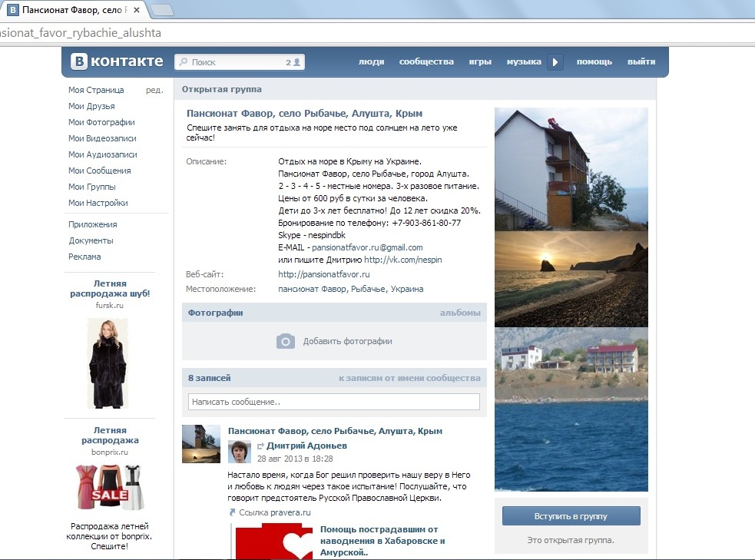Click the camera icon to add photos
The image size is (755, 560).
[x=286, y=341]
